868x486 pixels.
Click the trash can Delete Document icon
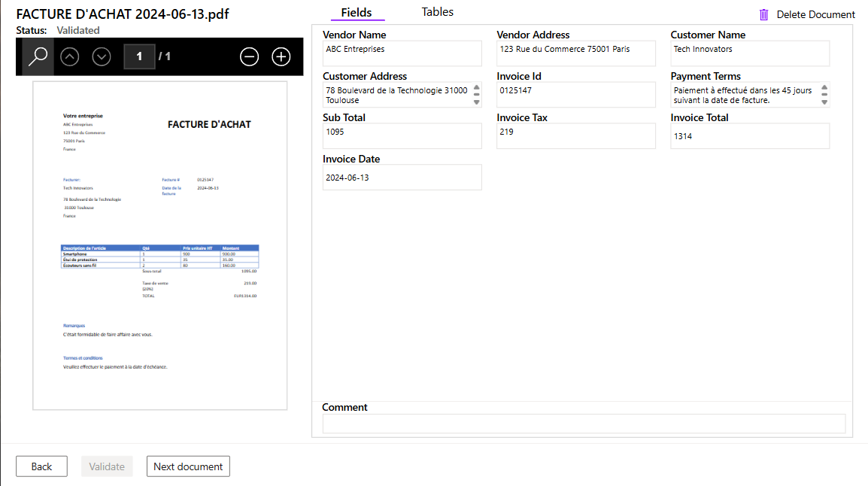(764, 14)
